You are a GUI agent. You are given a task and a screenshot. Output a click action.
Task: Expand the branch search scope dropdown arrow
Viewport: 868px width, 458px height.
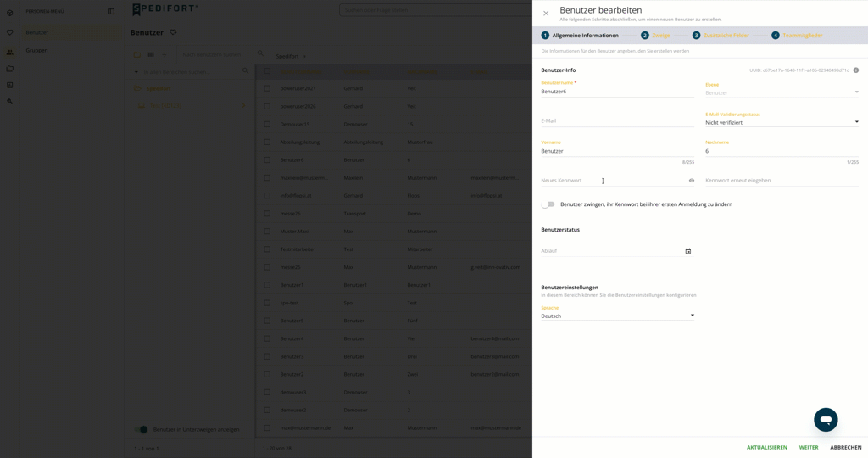click(136, 72)
